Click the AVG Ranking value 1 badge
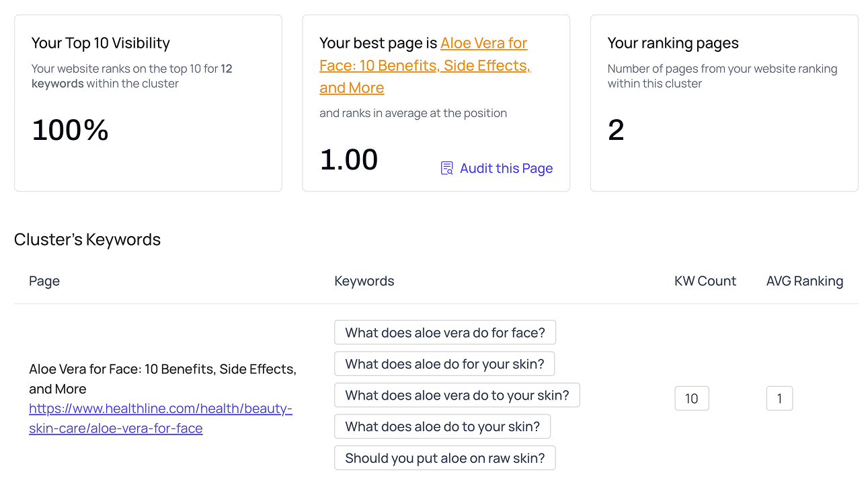Viewport: 868px width, 487px height. (779, 399)
